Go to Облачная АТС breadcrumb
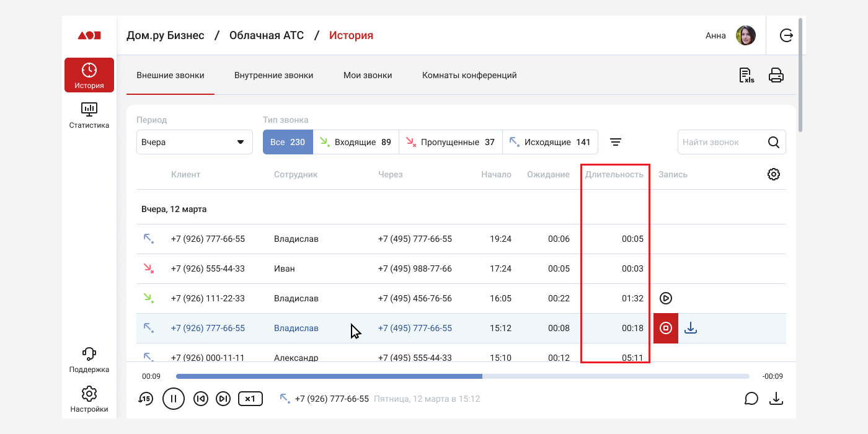This screenshot has height=434, width=868. [267, 35]
